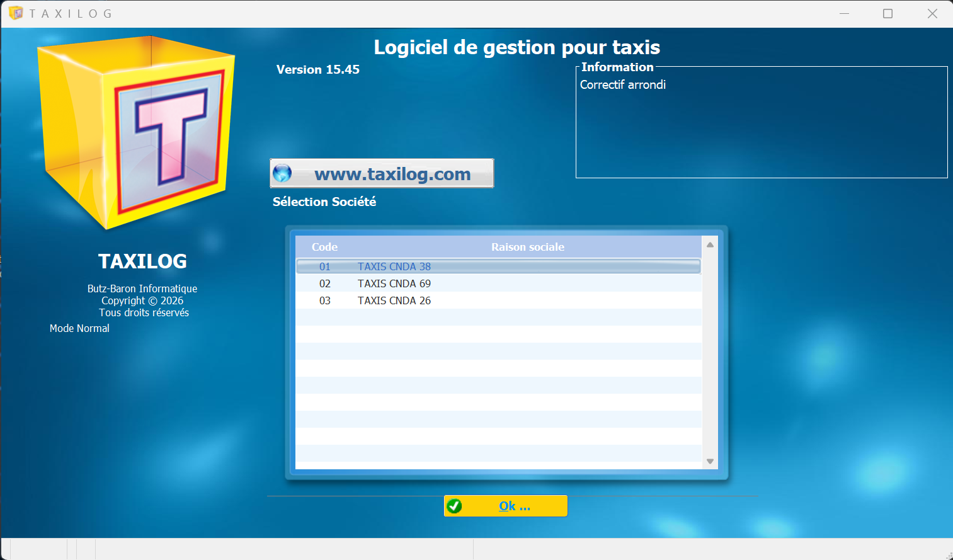Click the Logiciel de gestion pour taxis title
Viewport: 953px width, 560px height.
click(517, 47)
